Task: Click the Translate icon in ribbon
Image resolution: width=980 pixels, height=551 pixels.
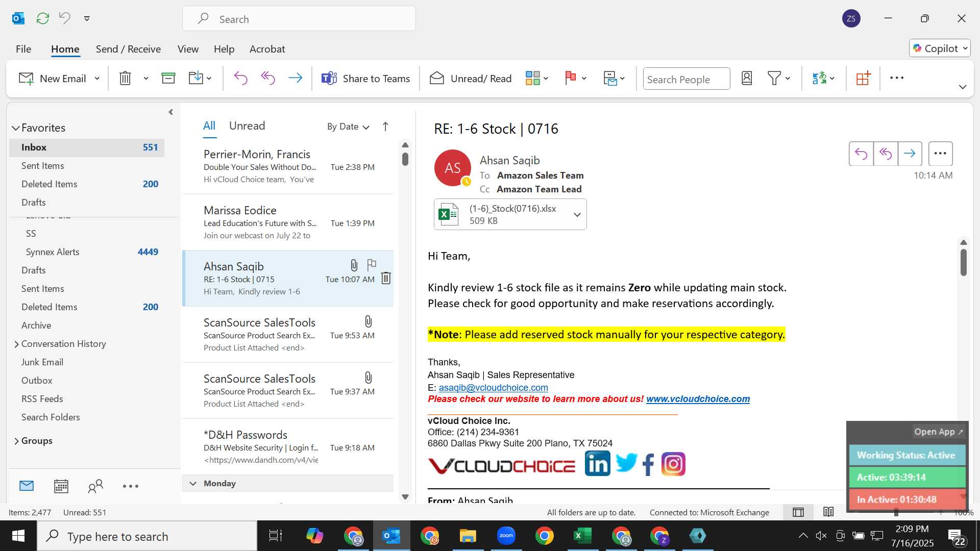Action: tap(819, 78)
